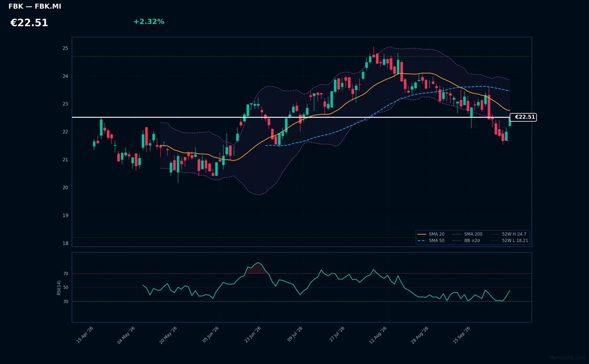Click the 23 Jun '26 date label
The height and width of the screenshot is (364, 589).
point(252,335)
